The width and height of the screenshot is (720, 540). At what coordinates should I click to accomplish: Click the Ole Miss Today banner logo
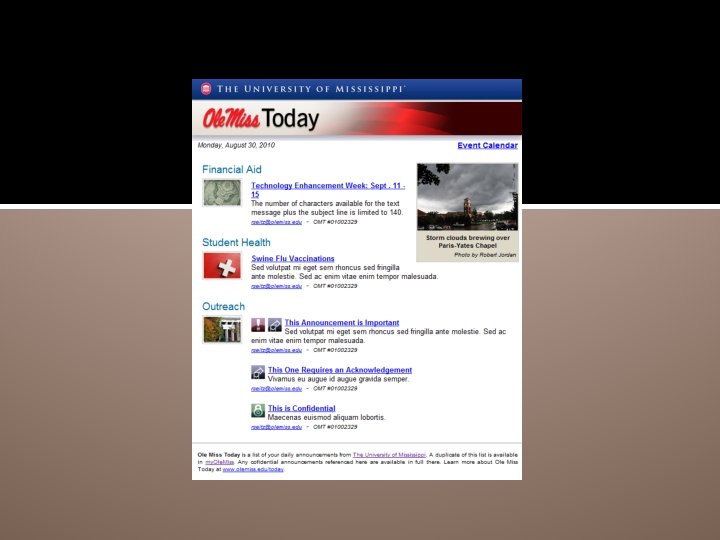coord(260,118)
